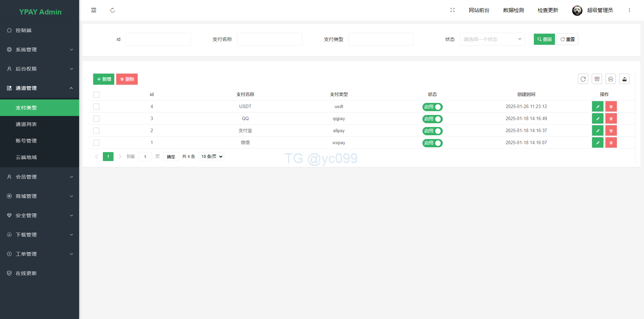Viewport: 644px width, 319px height.
Task: Collapse the sidebar with the menu-fold icon
Action: [94, 10]
